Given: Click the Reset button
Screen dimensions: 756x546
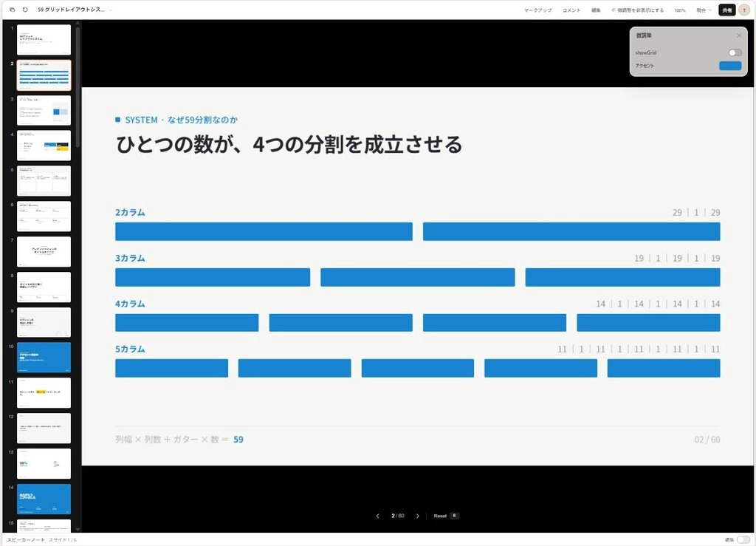Looking at the screenshot, I should tap(440, 516).
